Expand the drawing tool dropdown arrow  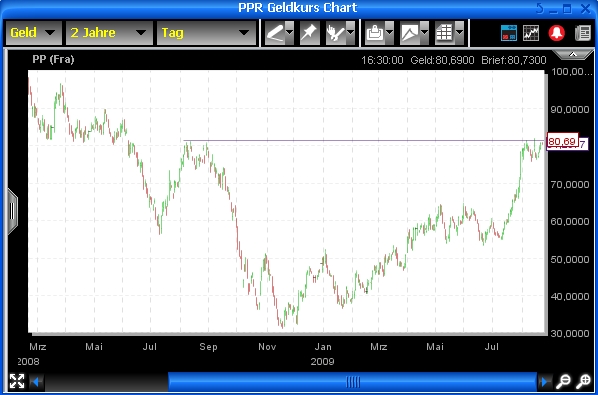[x=289, y=33]
